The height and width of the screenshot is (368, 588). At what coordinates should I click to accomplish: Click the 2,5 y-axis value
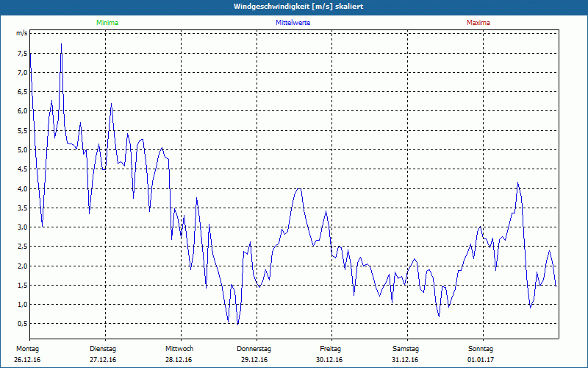[22, 247]
